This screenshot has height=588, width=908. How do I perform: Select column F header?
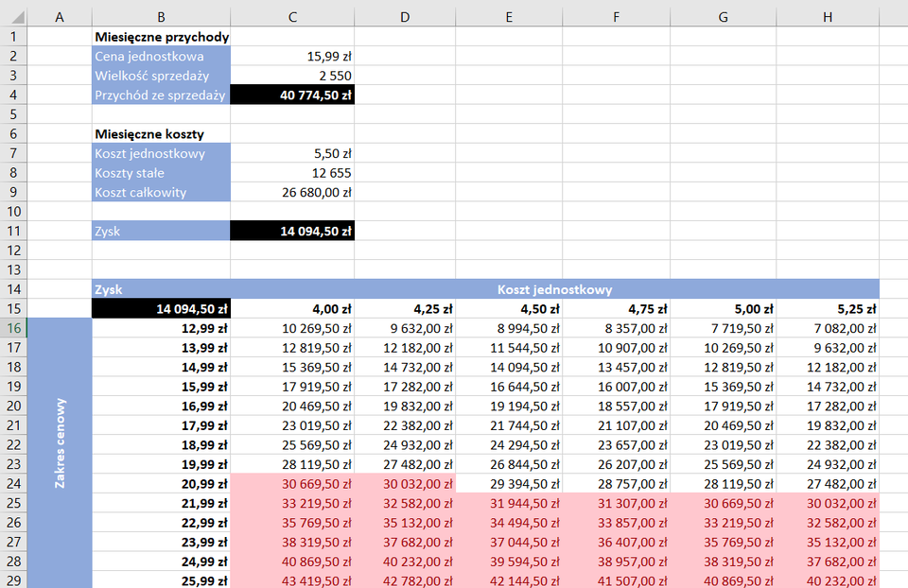point(616,17)
